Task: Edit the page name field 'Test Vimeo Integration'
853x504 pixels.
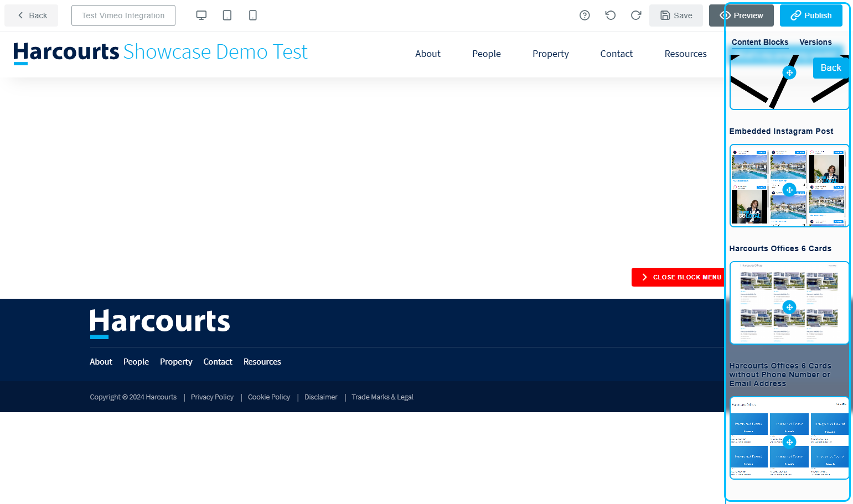Action: click(123, 15)
